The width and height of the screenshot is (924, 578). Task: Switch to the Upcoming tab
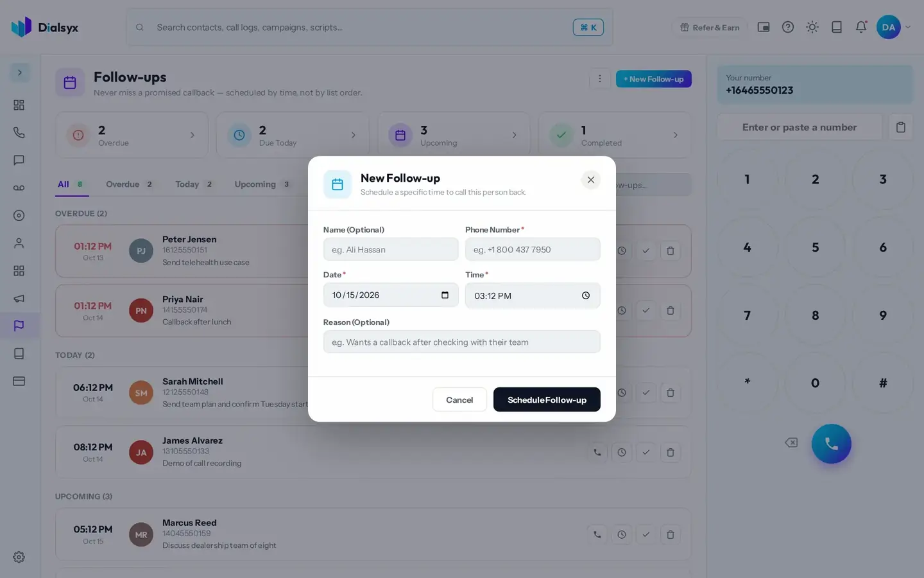[262, 184]
